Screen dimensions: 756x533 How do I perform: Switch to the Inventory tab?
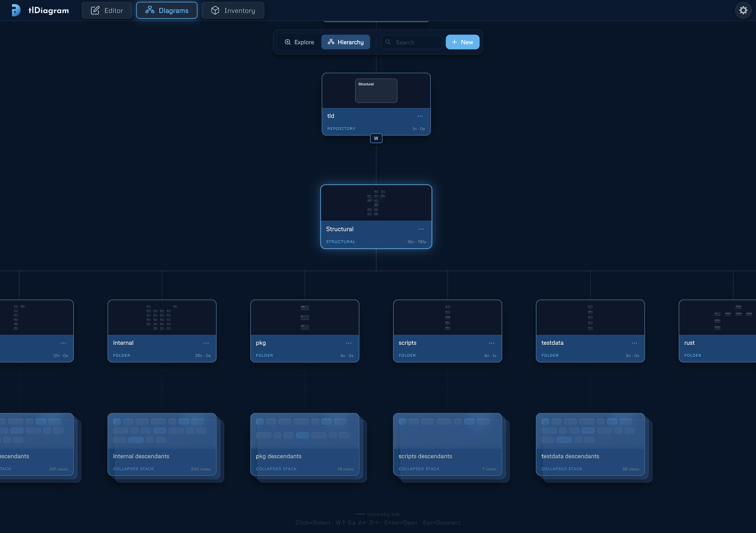coord(233,10)
